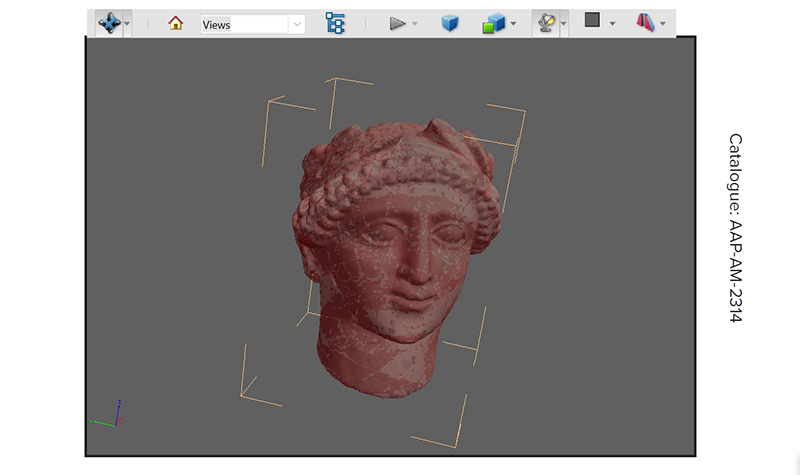Select the 3D rotate navigation tool
The height and width of the screenshot is (475, 800).
point(109,23)
